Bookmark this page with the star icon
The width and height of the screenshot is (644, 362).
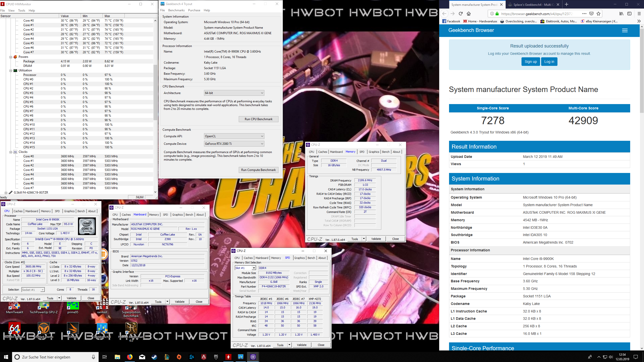coord(598,14)
